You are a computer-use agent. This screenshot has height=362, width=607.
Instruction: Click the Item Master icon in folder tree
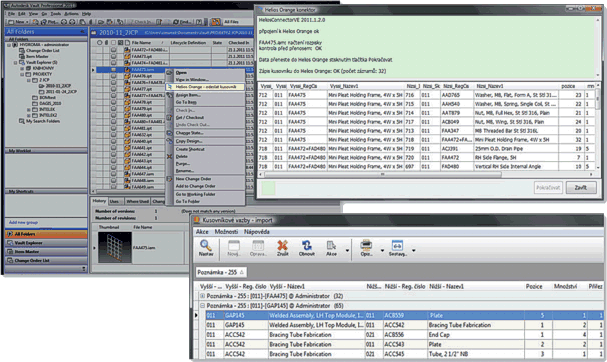coord(22,57)
